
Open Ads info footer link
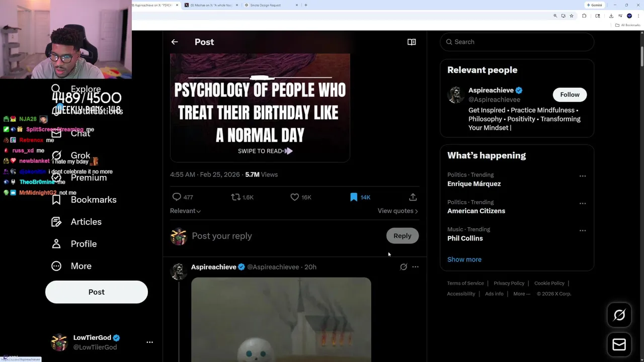494,294
